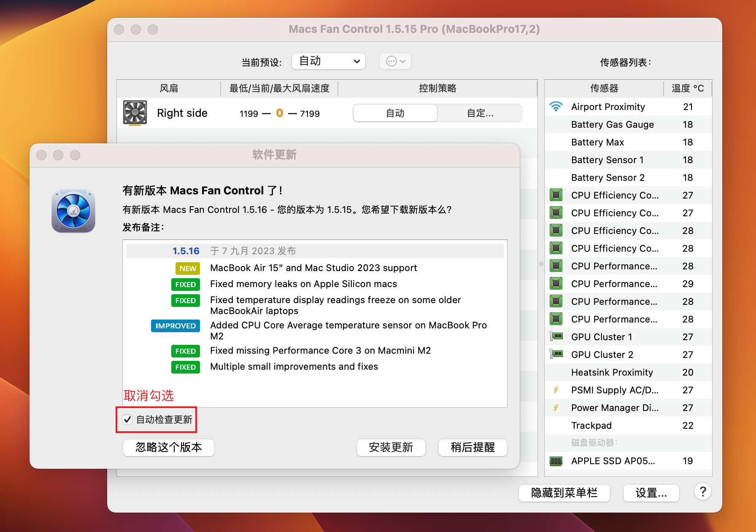This screenshot has width=756, height=532.
Task: Select the Battery Sensor 2 row
Action: (628, 177)
